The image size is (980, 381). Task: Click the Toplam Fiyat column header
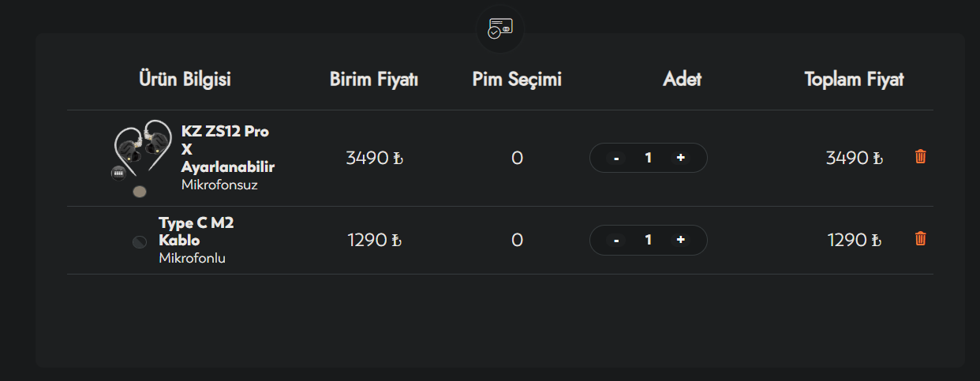(x=854, y=80)
